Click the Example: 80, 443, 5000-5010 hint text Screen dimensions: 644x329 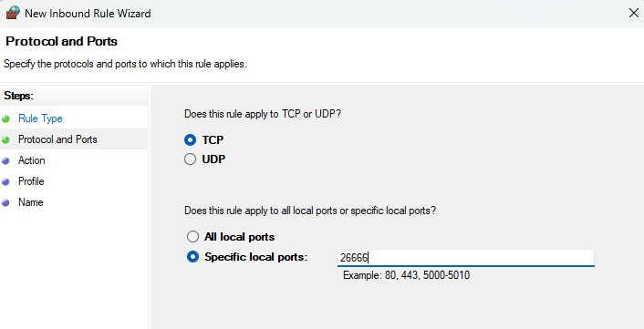point(406,275)
